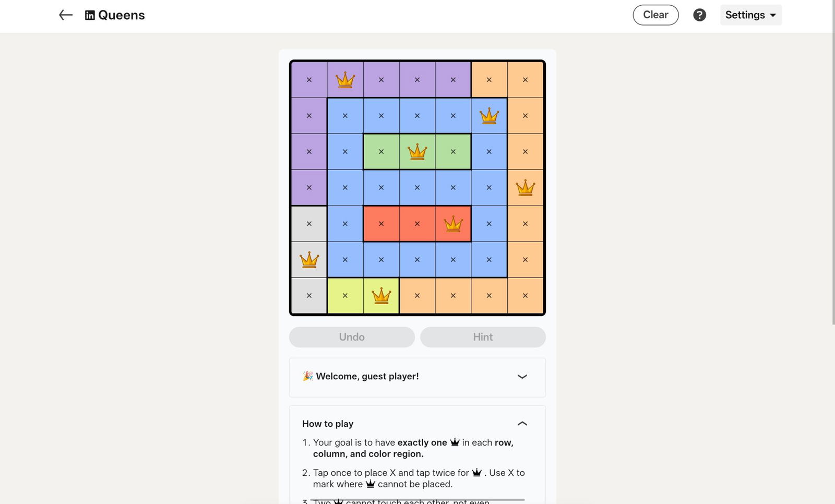This screenshot has width=835, height=504.
Task: Toggle the bottom-left gray X cell
Action: click(309, 296)
